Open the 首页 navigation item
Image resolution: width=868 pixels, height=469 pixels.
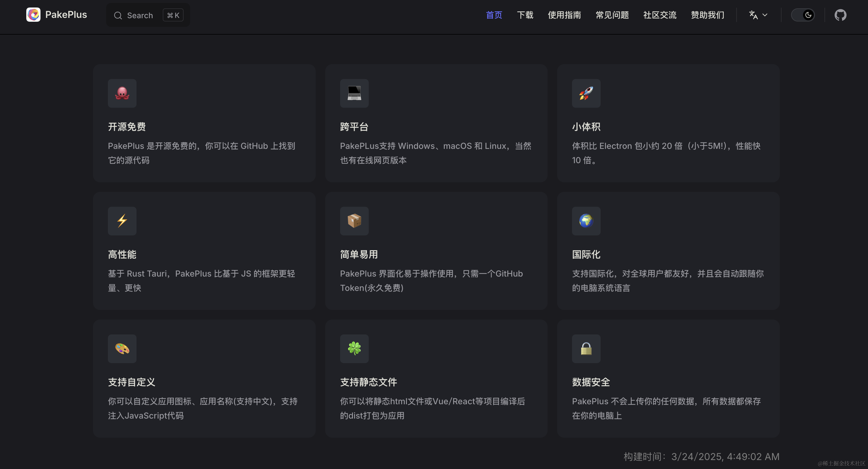494,15
